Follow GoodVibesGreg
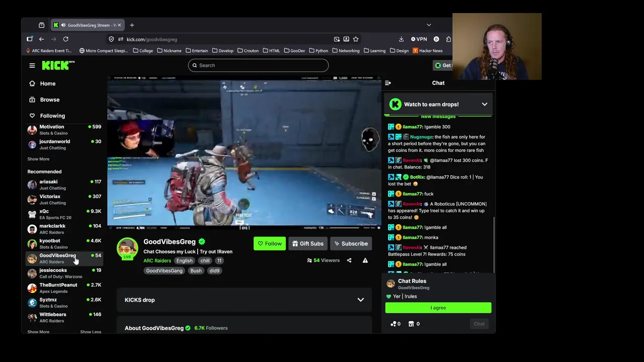 click(x=270, y=244)
